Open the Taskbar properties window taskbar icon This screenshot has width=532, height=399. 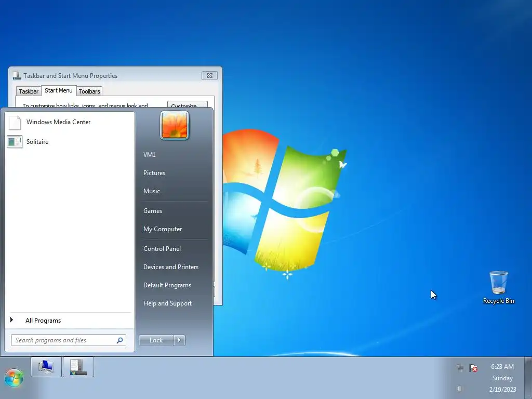click(x=78, y=367)
